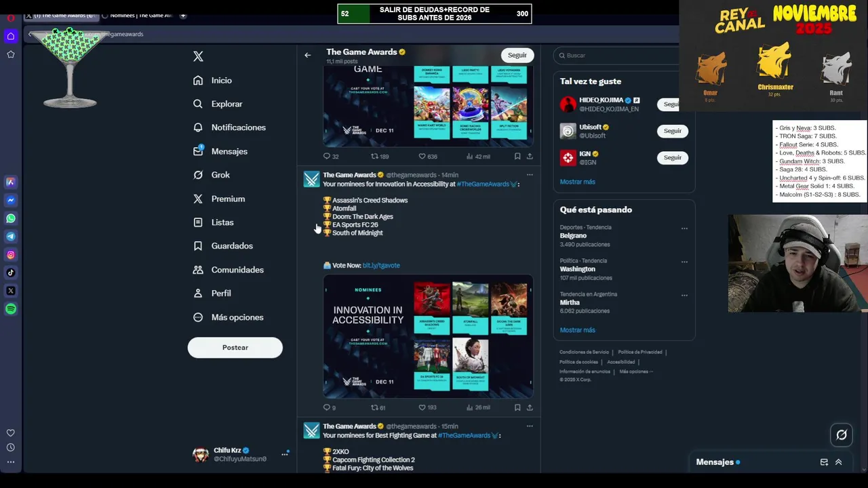Go to Inicio in X navigation

(x=212, y=80)
